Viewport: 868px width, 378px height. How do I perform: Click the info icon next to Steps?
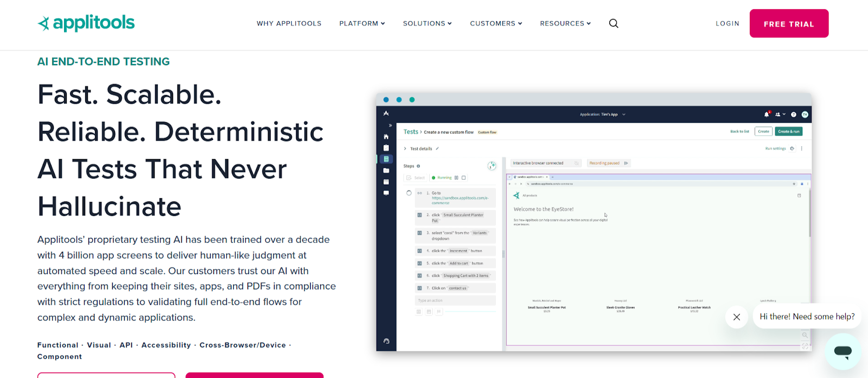point(418,166)
